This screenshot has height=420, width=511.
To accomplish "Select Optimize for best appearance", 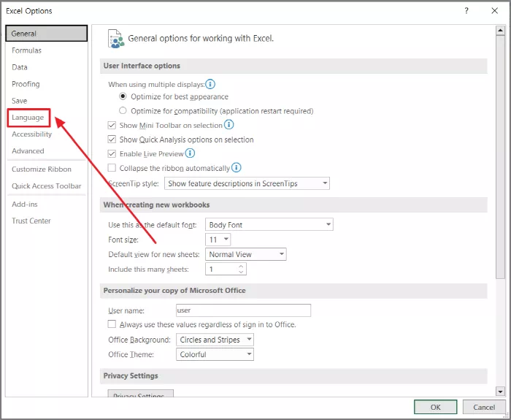I will coord(123,96).
